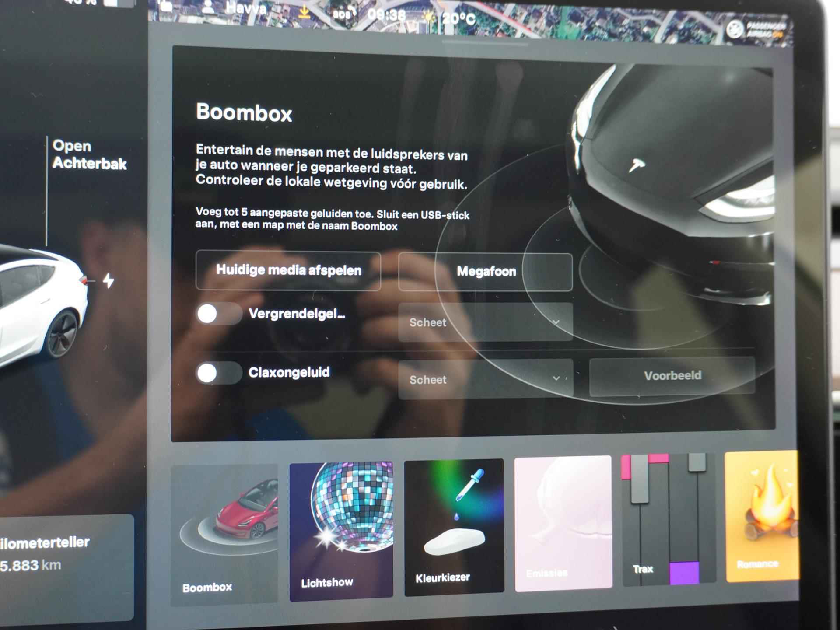Open the Scheet dropdown for Vergrendelgeluid
The height and width of the screenshot is (630, 840).
486,322
